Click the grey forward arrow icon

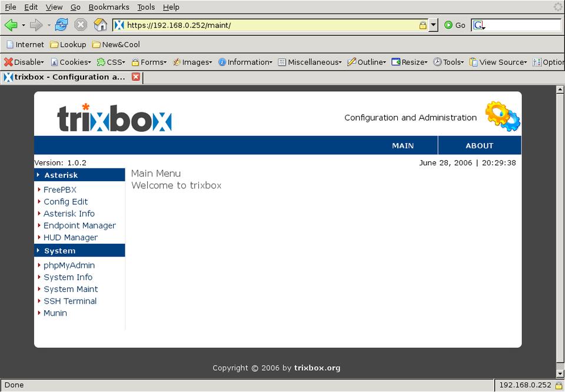36,25
